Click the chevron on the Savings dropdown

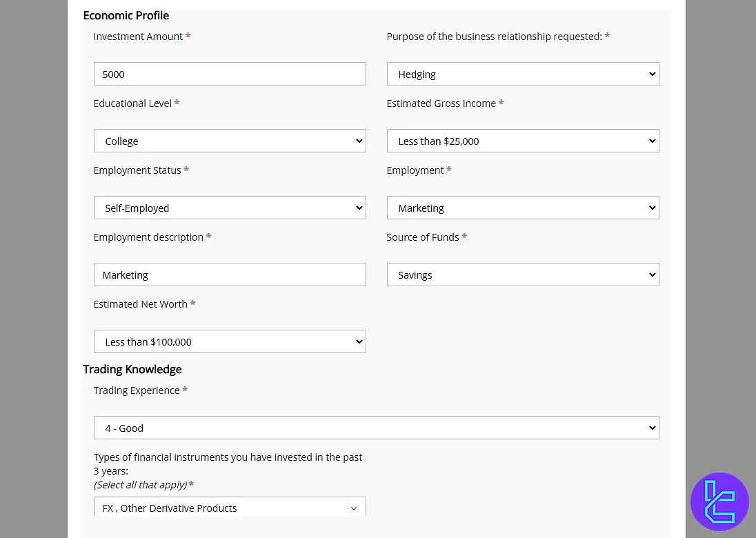coord(652,275)
